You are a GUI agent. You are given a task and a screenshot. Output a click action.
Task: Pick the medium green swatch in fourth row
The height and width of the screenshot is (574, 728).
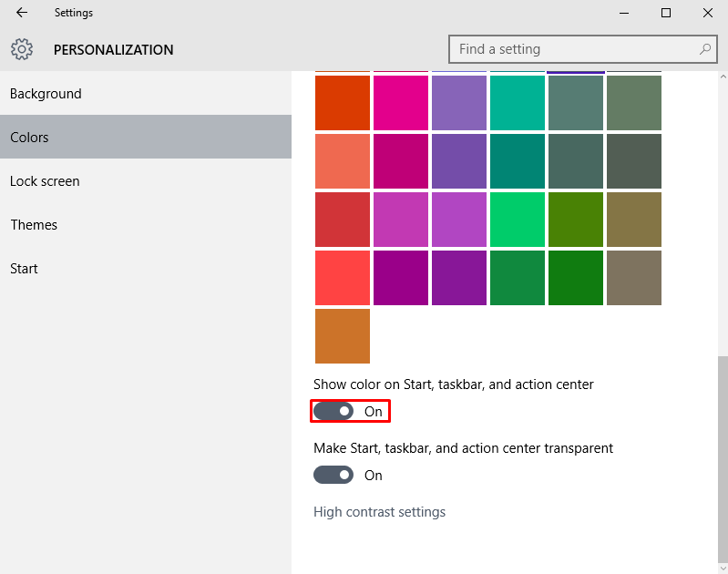[x=518, y=278]
